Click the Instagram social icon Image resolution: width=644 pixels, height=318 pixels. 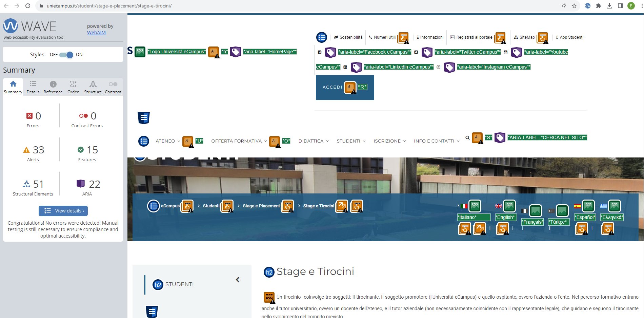(438, 67)
